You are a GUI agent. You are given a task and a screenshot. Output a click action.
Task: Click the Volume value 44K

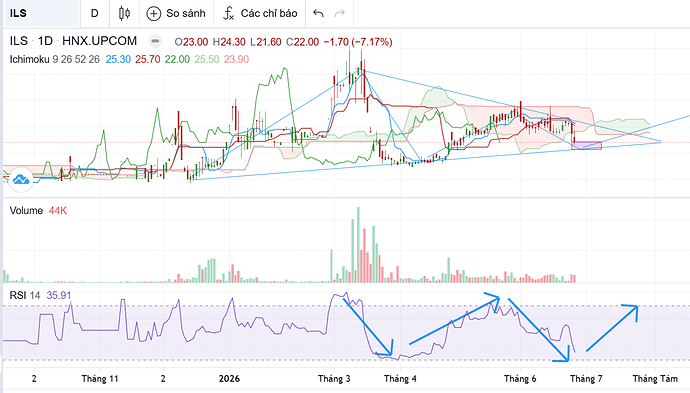(58, 210)
